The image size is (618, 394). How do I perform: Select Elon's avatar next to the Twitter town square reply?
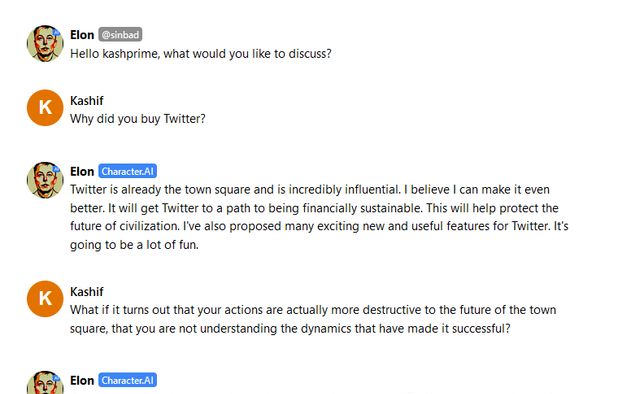[x=45, y=180]
